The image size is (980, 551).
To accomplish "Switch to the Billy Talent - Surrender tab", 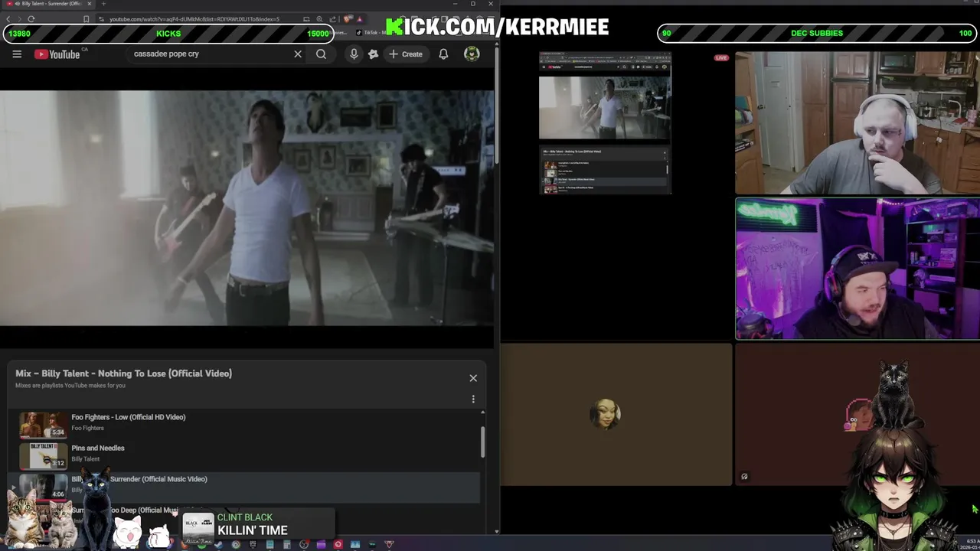I will click(47, 4).
